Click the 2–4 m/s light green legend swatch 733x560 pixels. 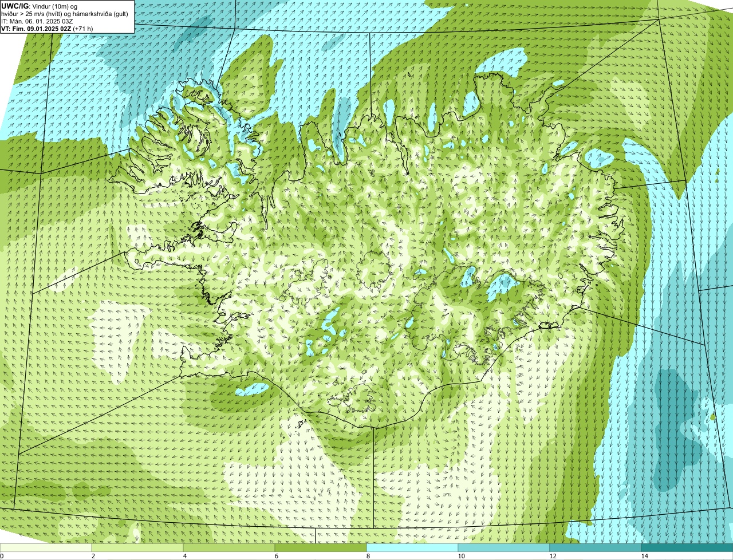click(137, 547)
